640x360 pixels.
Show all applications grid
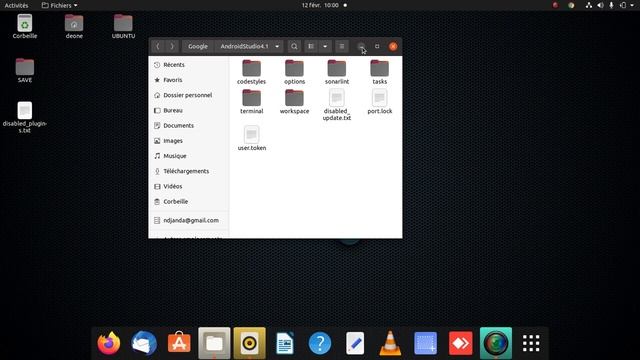[x=531, y=343]
